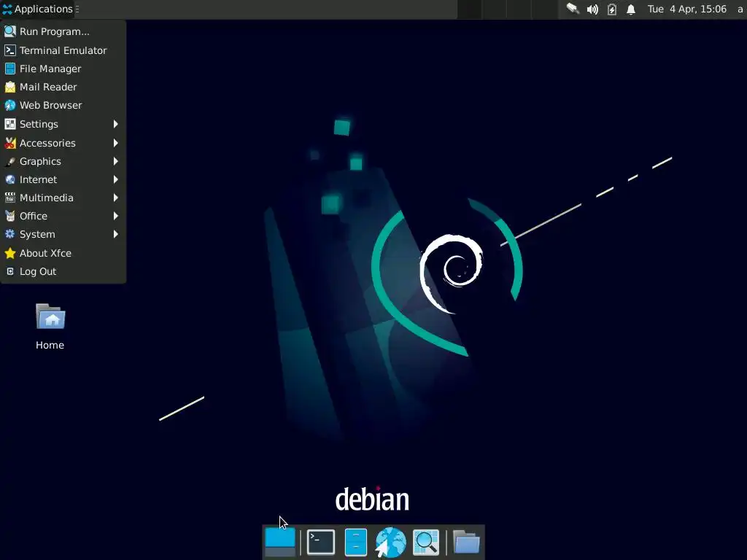The height and width of the screenshot is (560, 747).
Task: Click the battery power manager tray icon
Action: (612, 9)
